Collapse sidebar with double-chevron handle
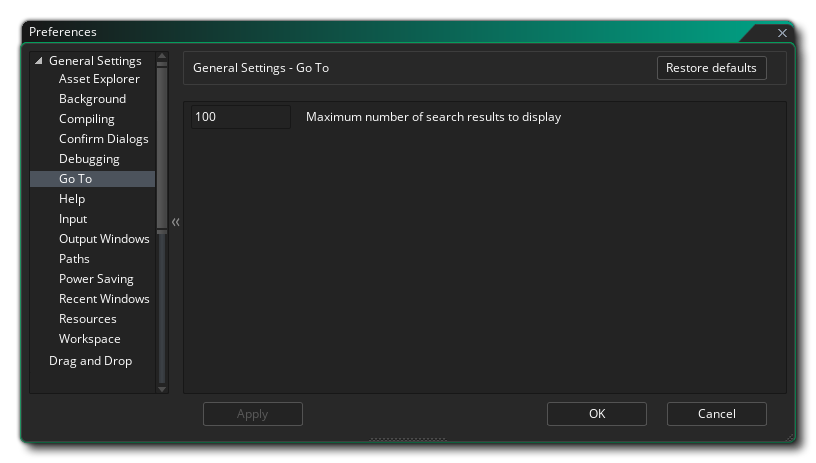The width and height of the screenshot is (816, 463). [x=175, y=222]
